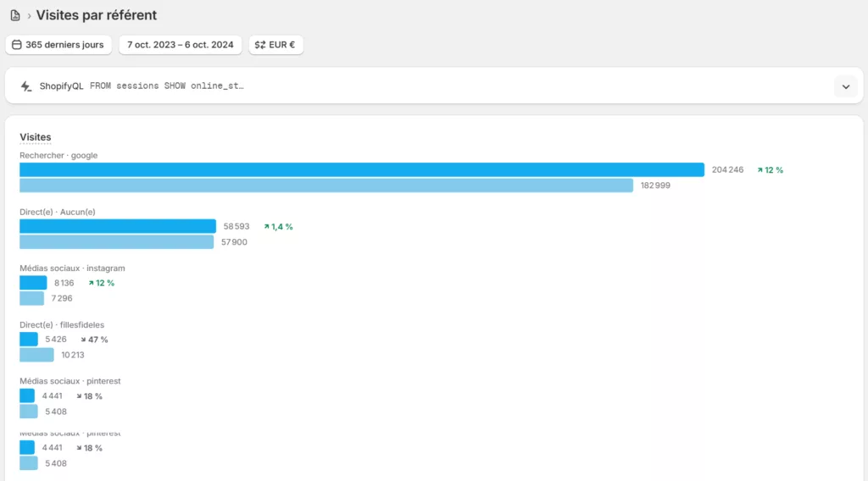
Task: Open the EUR € currency selector
Action: [275, 45]
